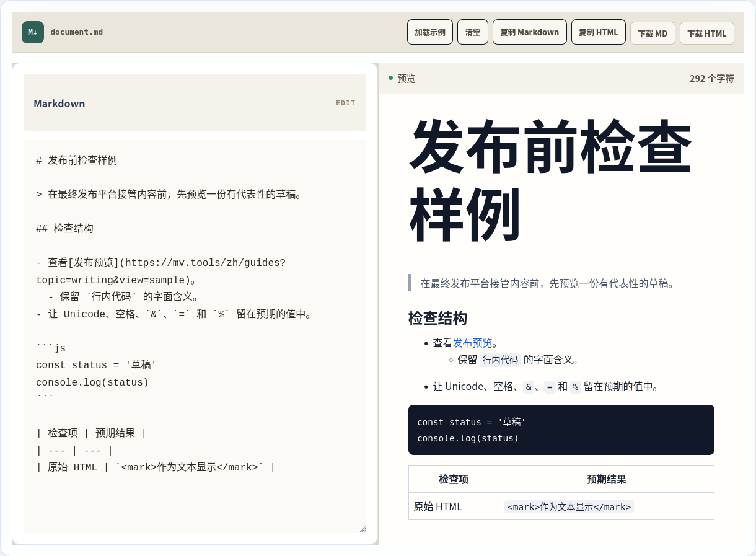
Task: Copy content with 复制 Markdown button
Action: [530, 32]
